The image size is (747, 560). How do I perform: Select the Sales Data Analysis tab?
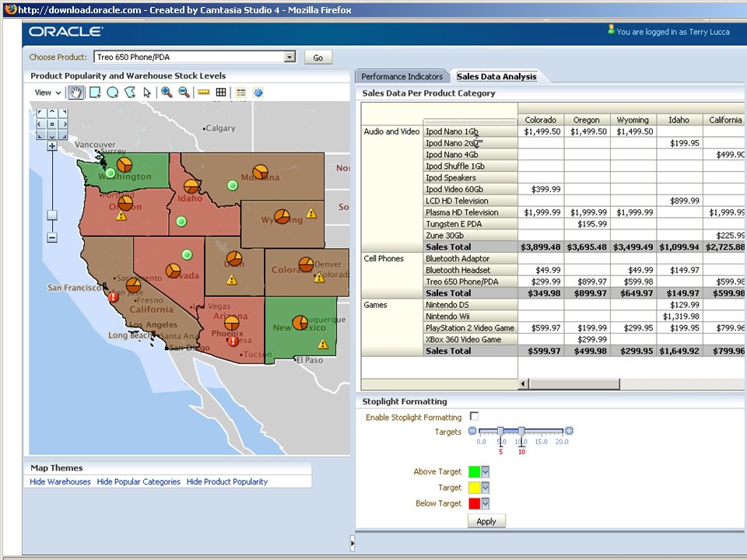click(x=496, y=77)
